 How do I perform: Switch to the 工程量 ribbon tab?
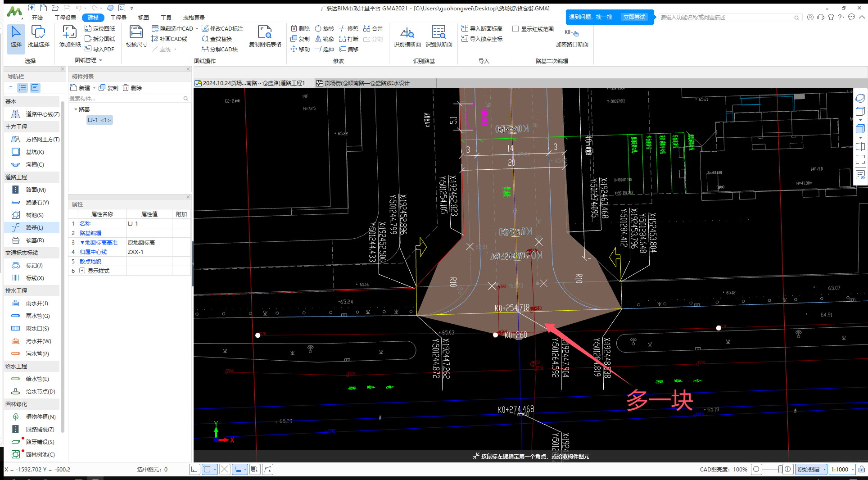118,18
